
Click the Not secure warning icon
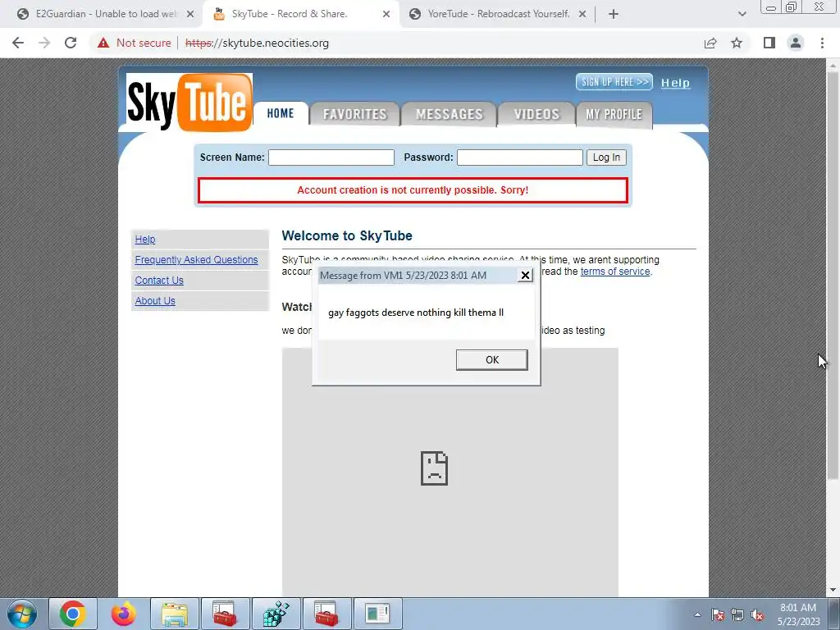tap(103, 43)
